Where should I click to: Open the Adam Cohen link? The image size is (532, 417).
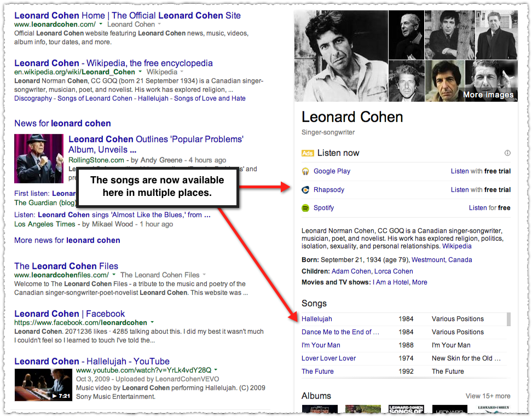(x=351, y=271)
